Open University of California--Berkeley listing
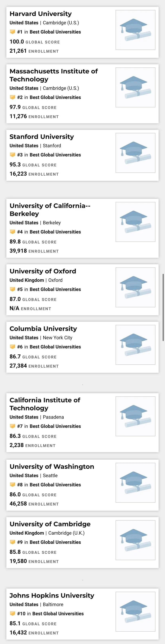The width and height of the screenshot is (165, 644). coord(50,210)
